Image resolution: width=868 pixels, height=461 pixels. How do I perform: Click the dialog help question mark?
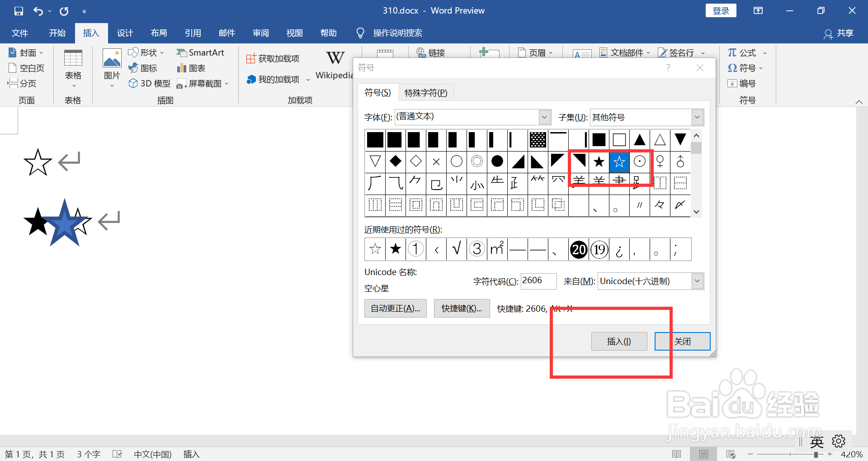click(x=668, y=68)
